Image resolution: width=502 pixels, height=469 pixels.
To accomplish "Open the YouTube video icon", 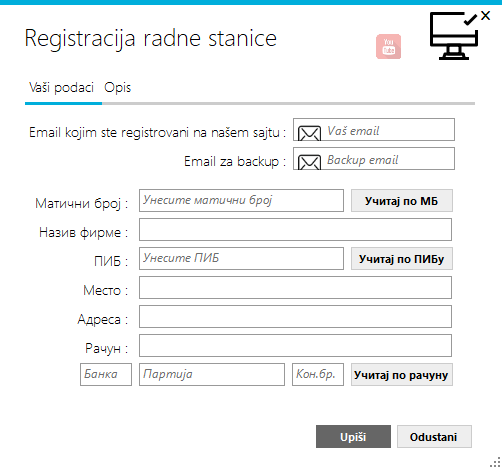I will point(388,46).
